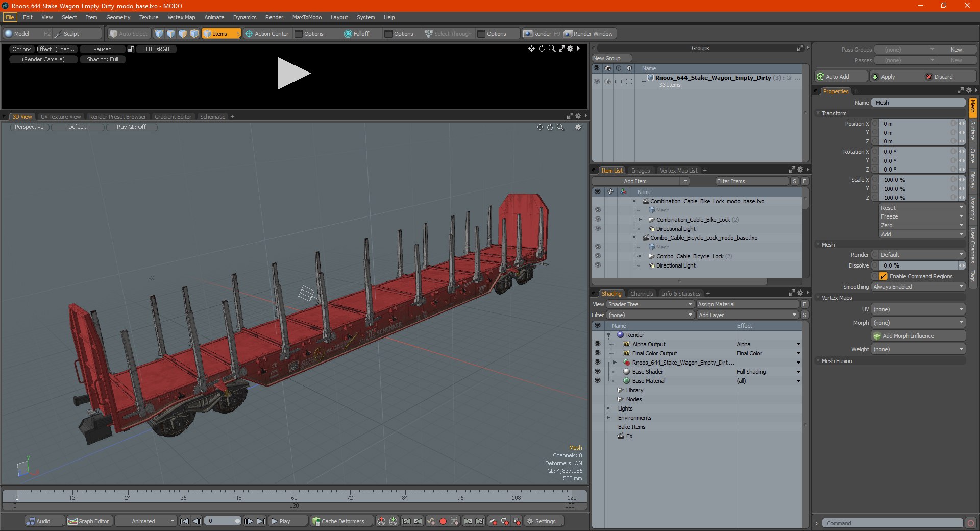Open the Graph Editor

tap(88, 521)
